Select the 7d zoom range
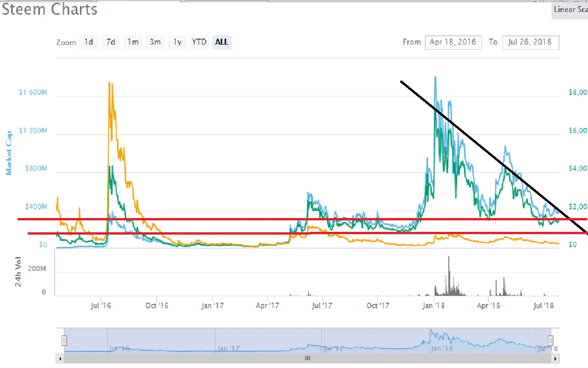 (x=111, y=42)
